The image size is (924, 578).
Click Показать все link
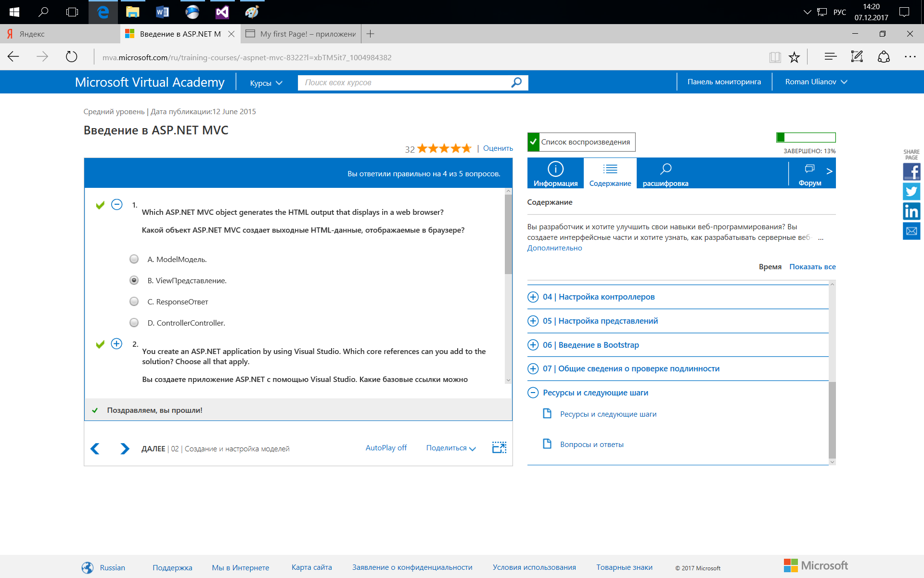pyautogui.click(x=812, y=267)
